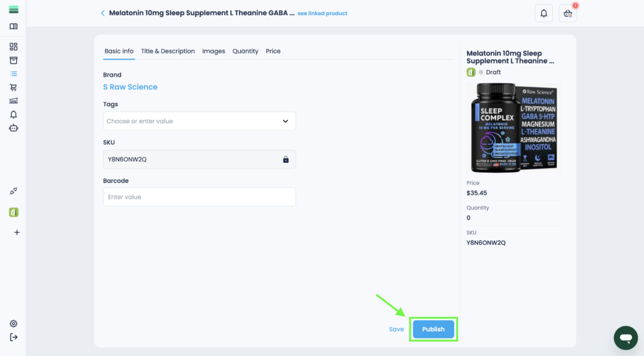Open the shopping cart icon in sidebar
Image resolution: width=644 pixels, height=356 pixels.
pyautogui.click(x=13, y=87)
